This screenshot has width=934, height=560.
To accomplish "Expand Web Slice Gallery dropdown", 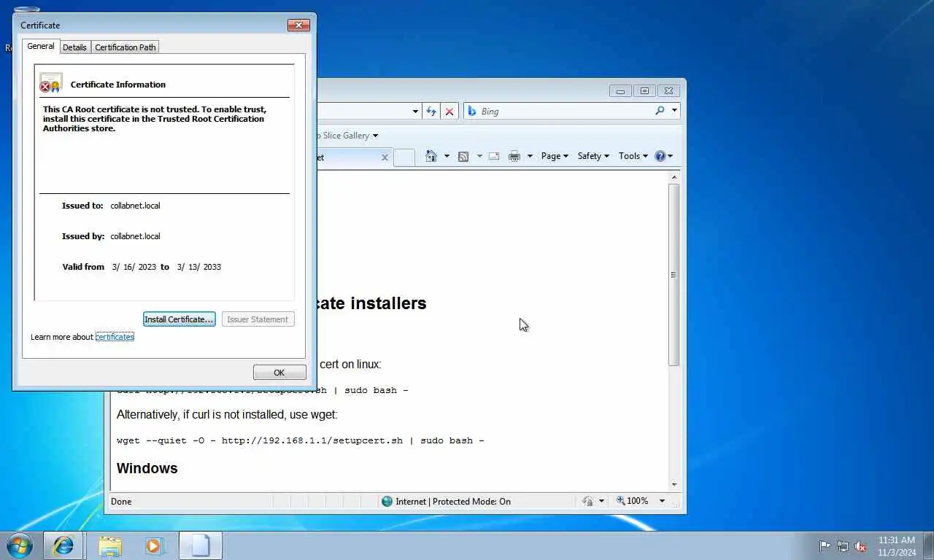I will point(375,136).
